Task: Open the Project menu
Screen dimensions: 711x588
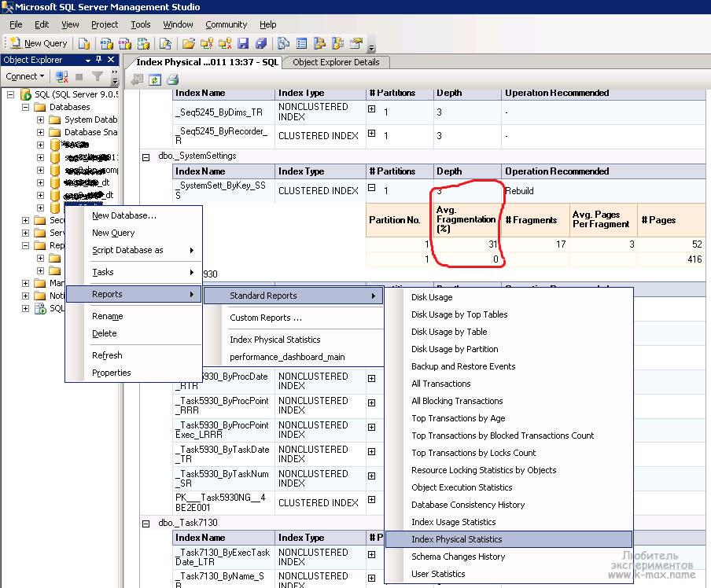Action: (x=105, y=24)
